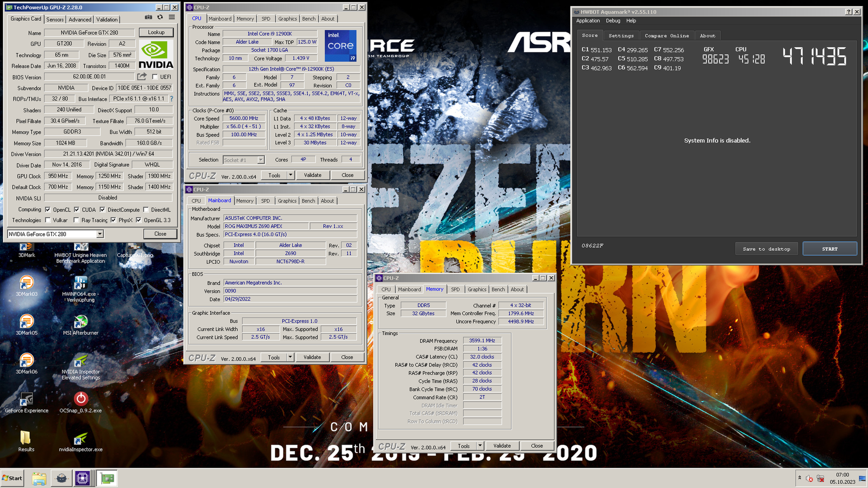
Task: Open SPD tab in CPU-Z Memory window
Action: (455, 289)
